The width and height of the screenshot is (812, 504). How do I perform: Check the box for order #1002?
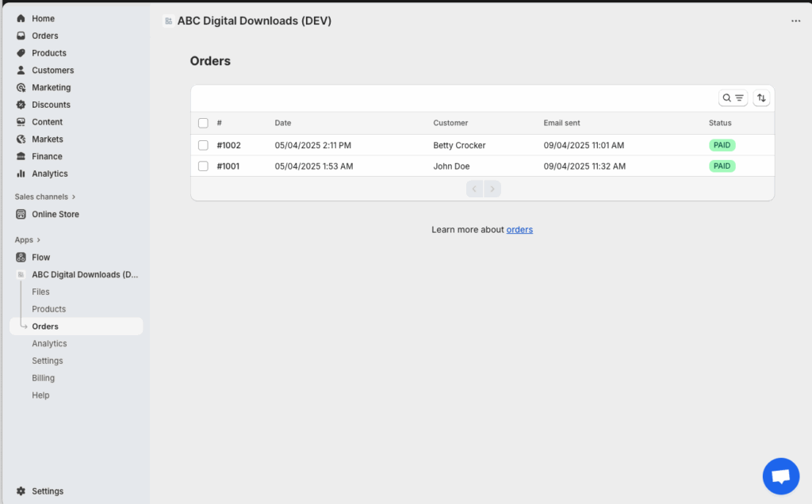coord(203,146)
